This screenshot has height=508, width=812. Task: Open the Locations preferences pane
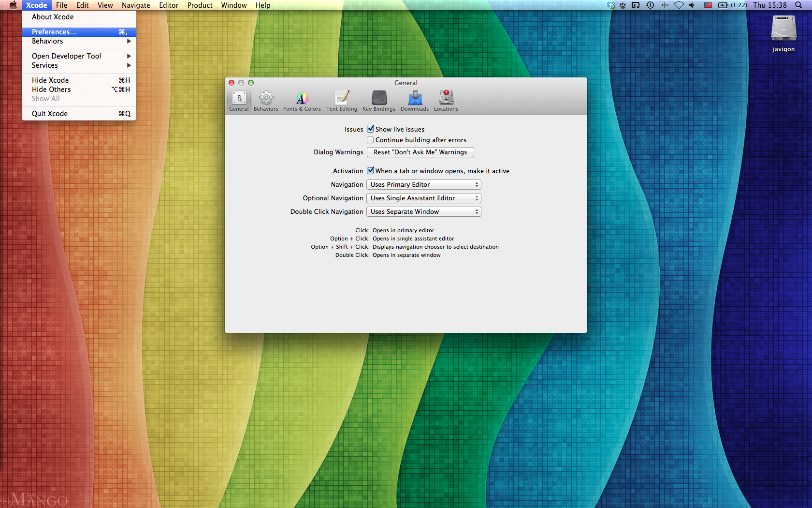[446, 101]
